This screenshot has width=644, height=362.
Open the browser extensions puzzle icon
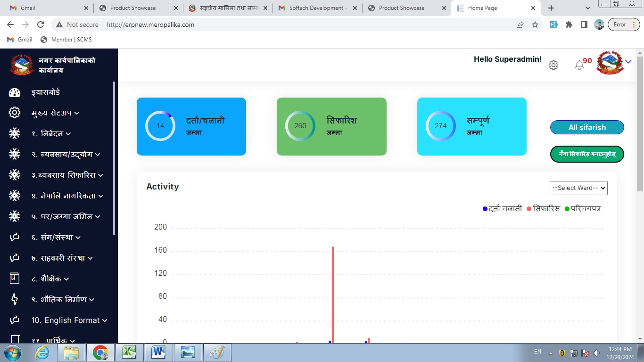[x=569, y=25]
